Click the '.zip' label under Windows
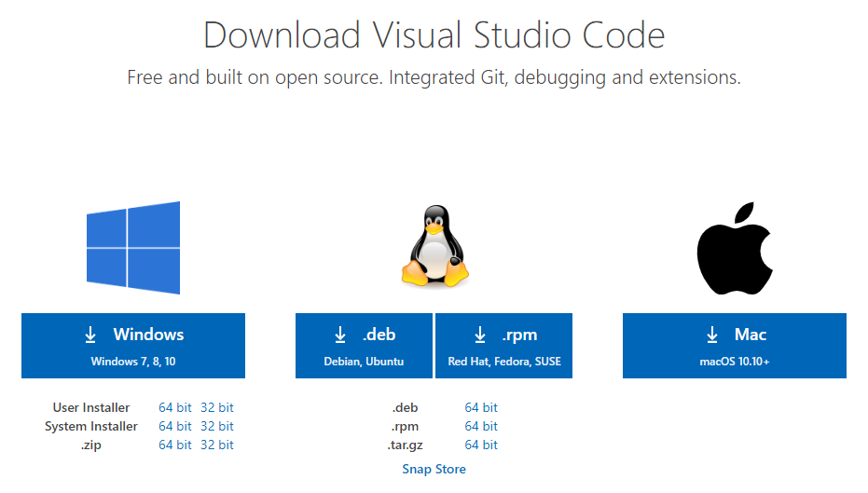The height and width of the screenshot is (493, 868). pyautogui.click(x=91, y=445)
